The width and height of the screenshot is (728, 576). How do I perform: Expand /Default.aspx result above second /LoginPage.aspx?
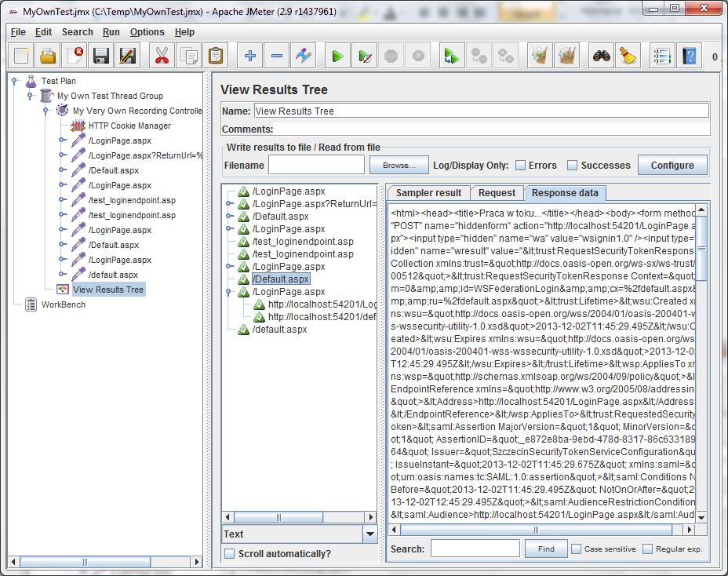tap(229, 216)
